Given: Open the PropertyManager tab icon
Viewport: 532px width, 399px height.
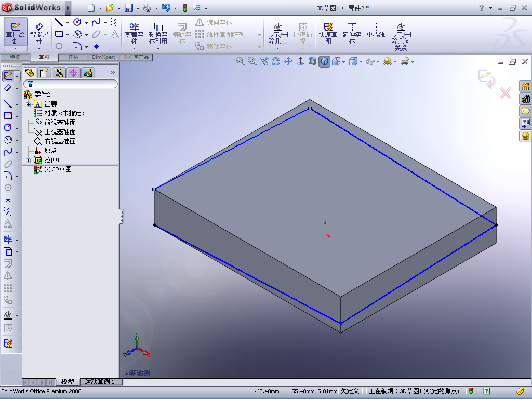Looking at the screenshot, I should pyautogui.click(x=44, y=73).
